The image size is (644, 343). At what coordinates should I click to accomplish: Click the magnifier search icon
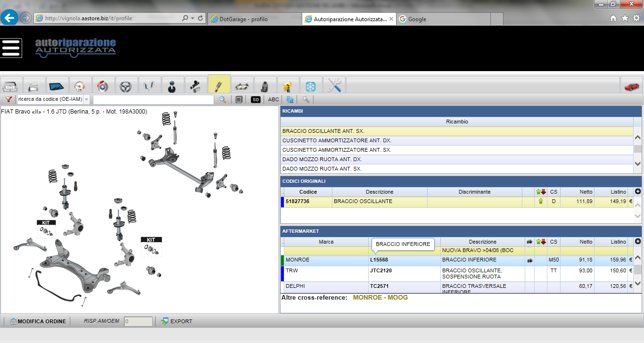(223, 99)
